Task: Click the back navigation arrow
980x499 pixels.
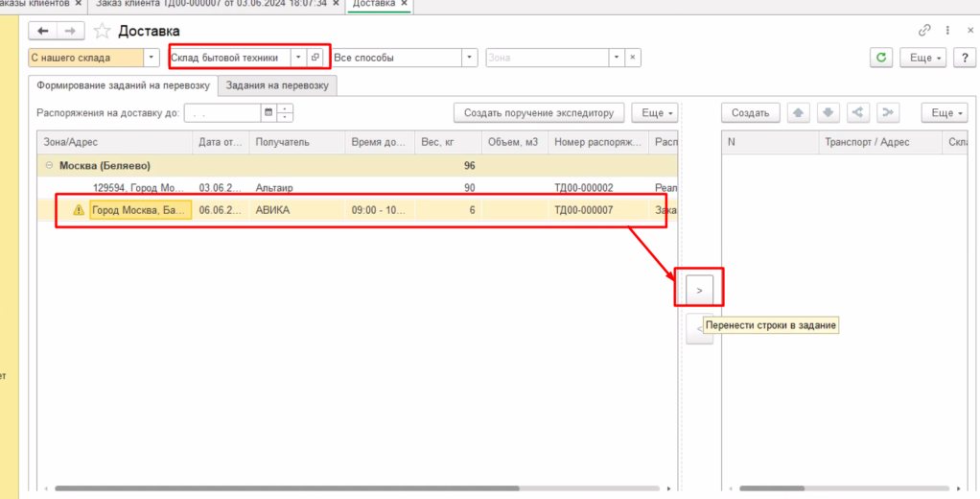Action: tap(43, 31)
